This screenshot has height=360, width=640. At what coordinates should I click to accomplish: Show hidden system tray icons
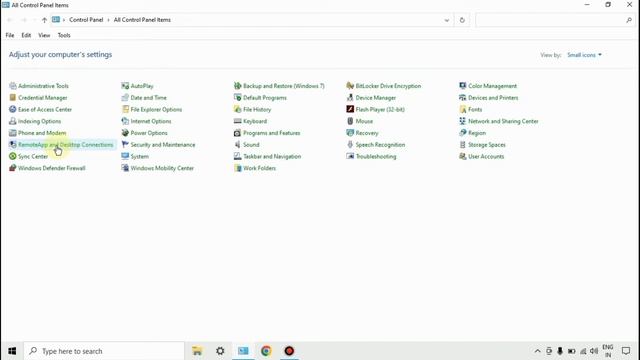coord(538,351)
